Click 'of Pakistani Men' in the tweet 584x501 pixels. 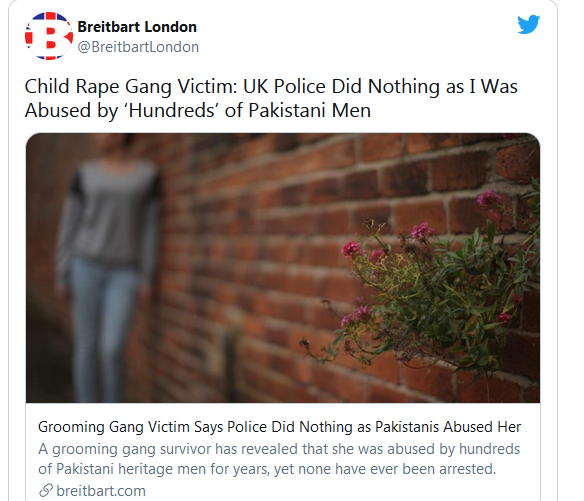298,110
